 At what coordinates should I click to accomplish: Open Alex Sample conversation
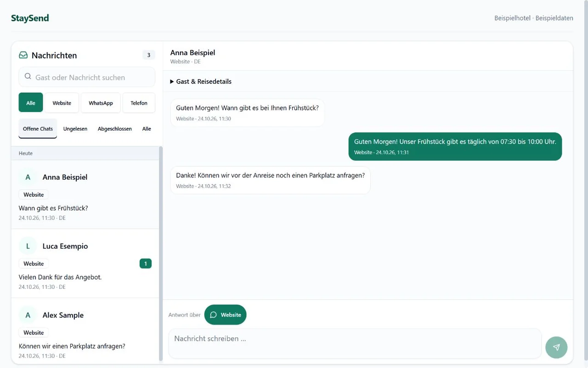click(85, 331)
